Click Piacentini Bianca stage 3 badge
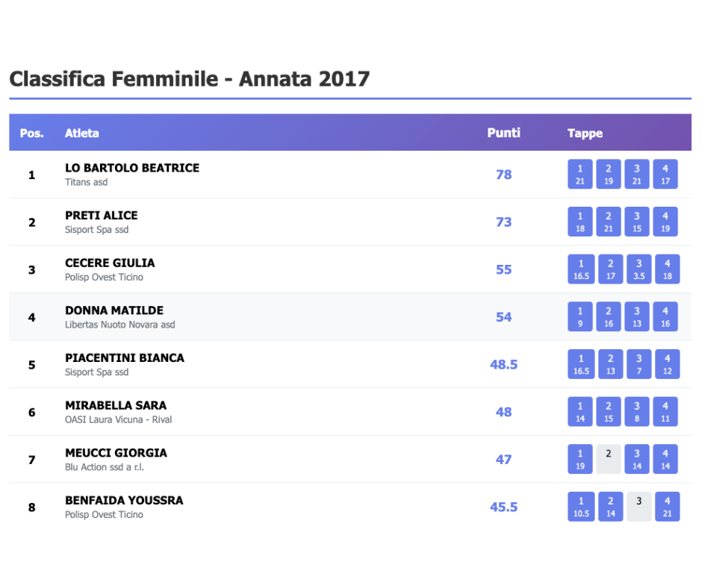Image resolution: width=702 pixels, height=588 pixels. point(639,364)
